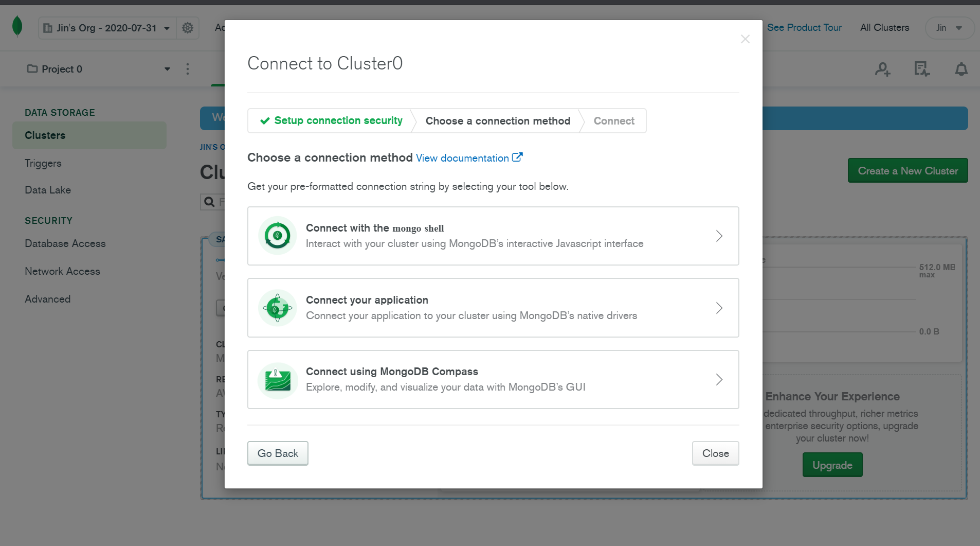Open All Clusters in the top navigation

[884, 27]
